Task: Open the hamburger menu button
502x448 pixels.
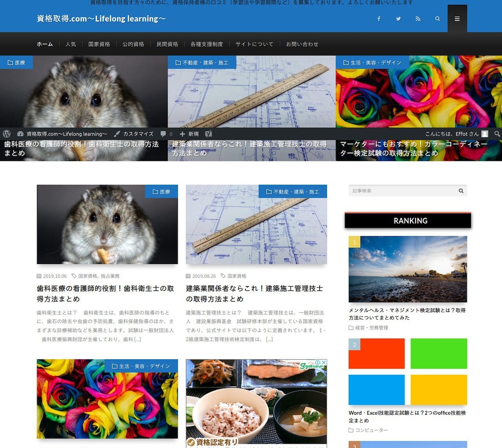Action: point(457,19)
